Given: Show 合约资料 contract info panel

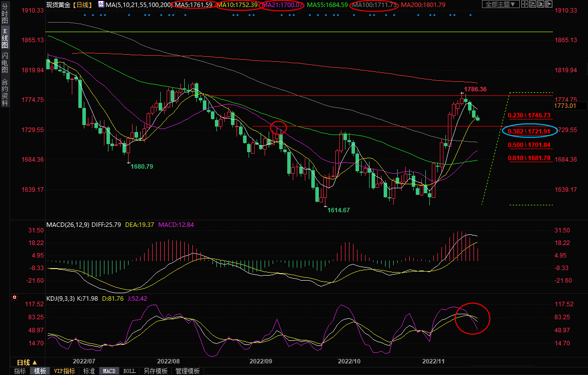Looking at the screenshot, I should click(x=5, y=92).
